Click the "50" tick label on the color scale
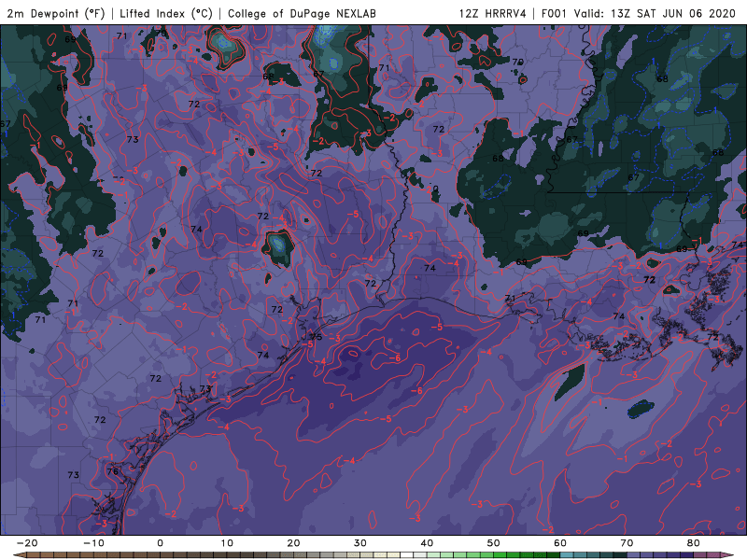The height and width of the screenshot is (560, 747). tap(494, 543)
